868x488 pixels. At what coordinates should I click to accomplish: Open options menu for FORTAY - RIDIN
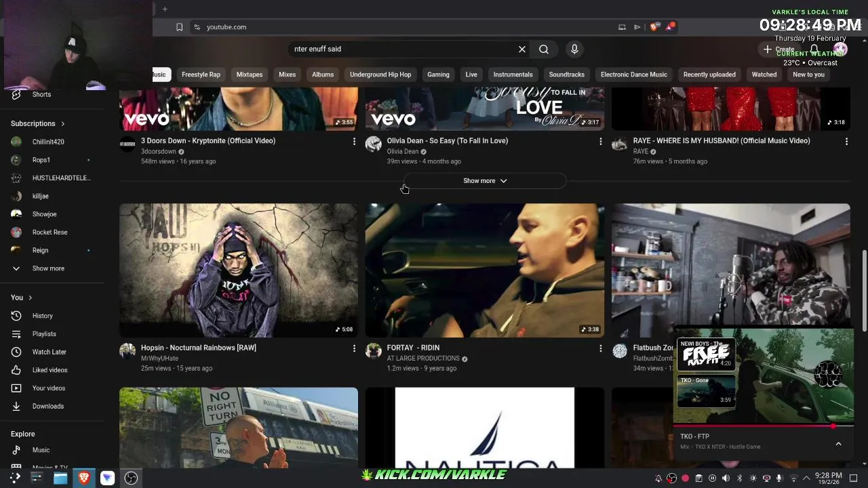point(600,348)
